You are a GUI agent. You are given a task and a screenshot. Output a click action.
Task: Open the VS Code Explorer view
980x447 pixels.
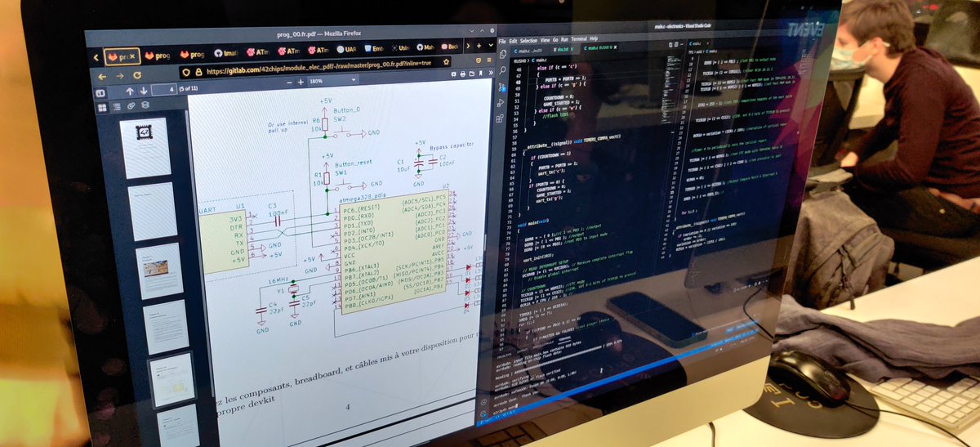click(503, 54)
